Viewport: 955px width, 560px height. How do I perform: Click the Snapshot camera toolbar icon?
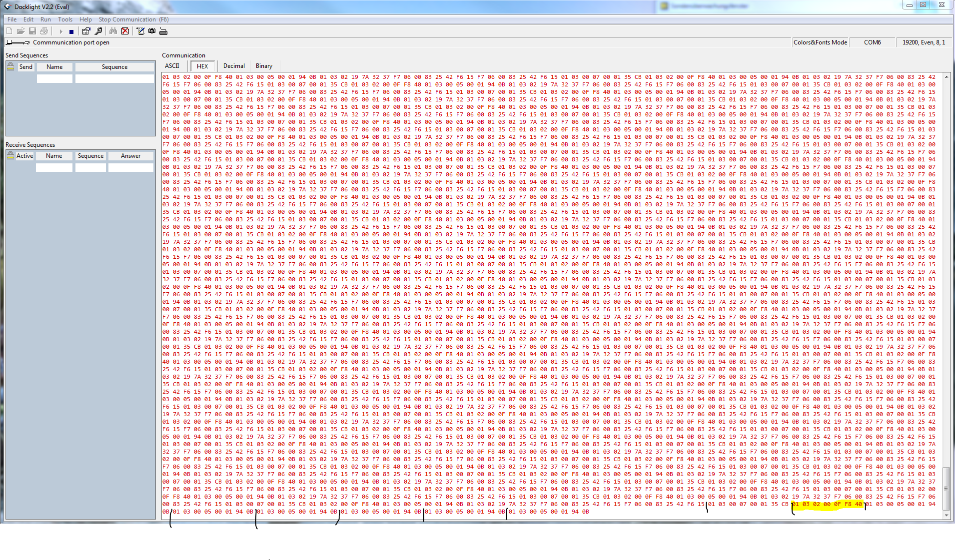152,31
